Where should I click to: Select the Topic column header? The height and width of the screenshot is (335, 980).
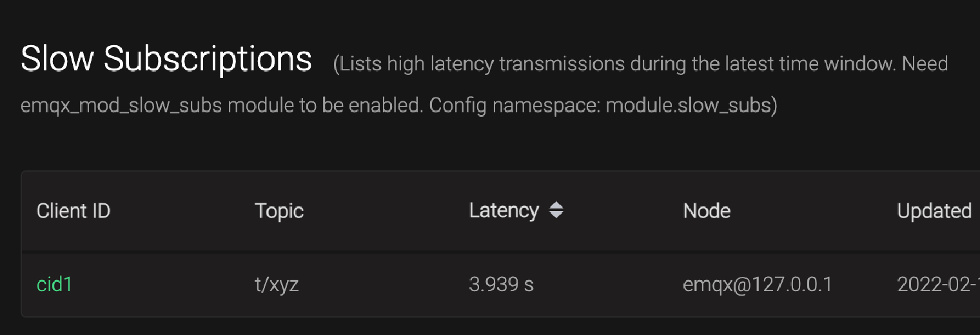(x=279, y=211)
